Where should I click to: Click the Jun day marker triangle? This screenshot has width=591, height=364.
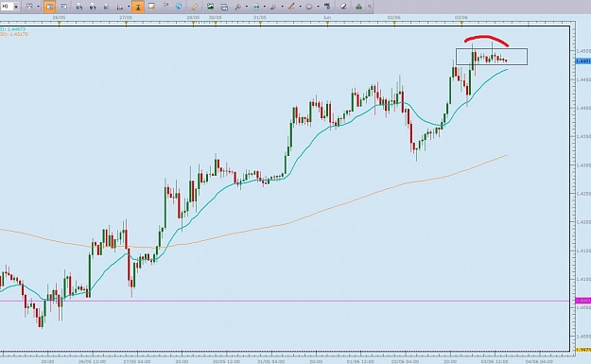(327, 24)
